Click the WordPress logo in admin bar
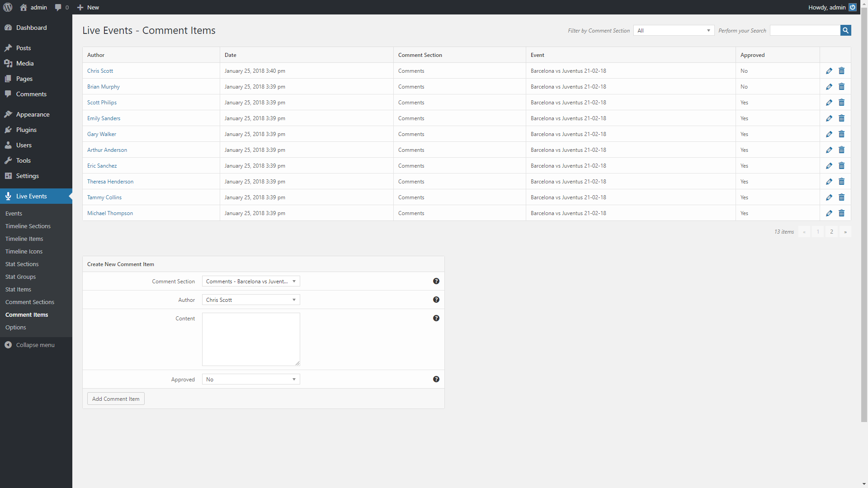Viewport: 868px width, 488px height. point(7,7)
